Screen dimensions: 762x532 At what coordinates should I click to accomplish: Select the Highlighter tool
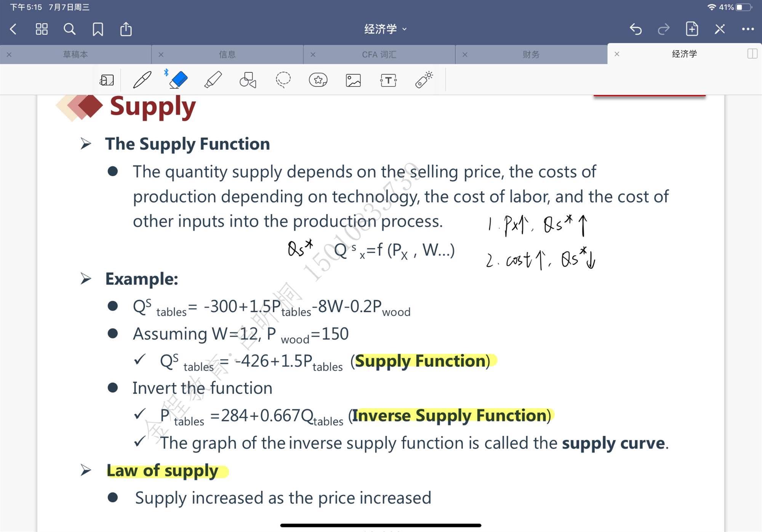213,80
